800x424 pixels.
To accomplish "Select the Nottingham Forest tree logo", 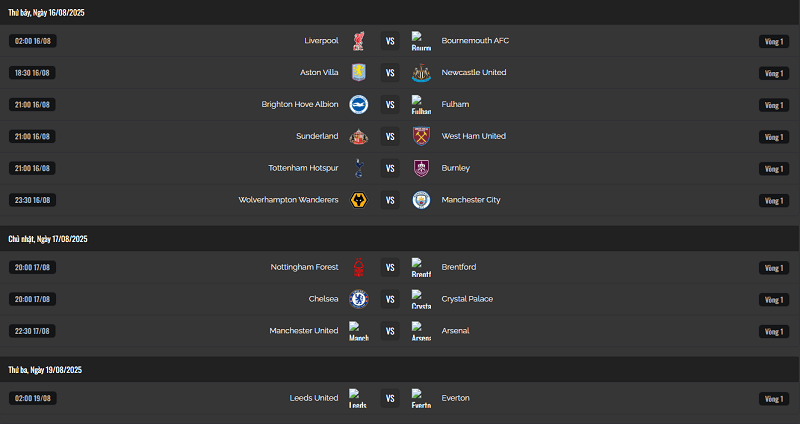I will [359, 267].
